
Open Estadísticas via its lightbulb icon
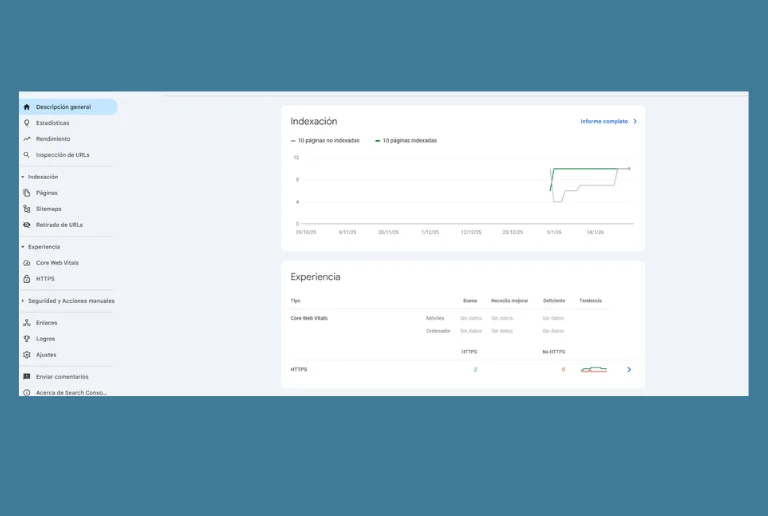point(27,123)
